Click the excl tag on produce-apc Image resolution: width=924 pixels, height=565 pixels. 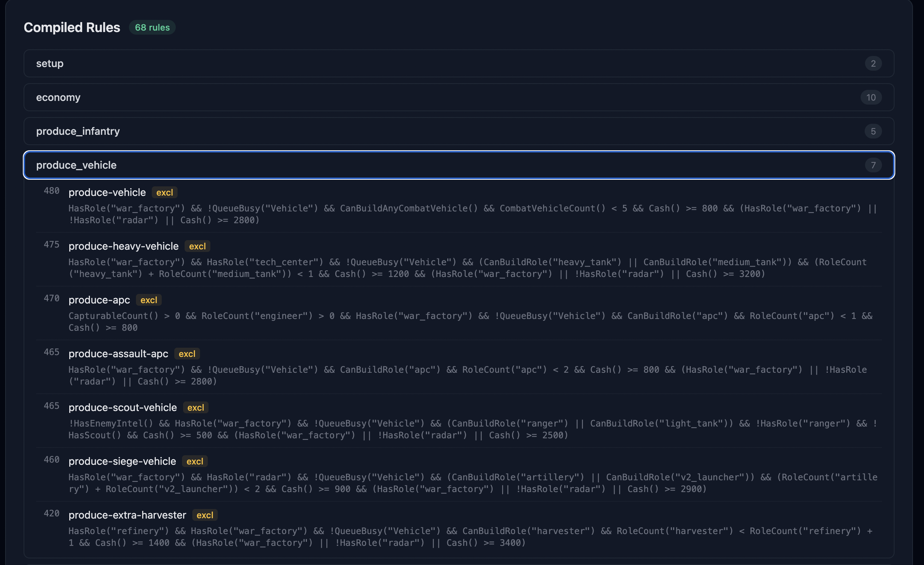click(148, 300)
